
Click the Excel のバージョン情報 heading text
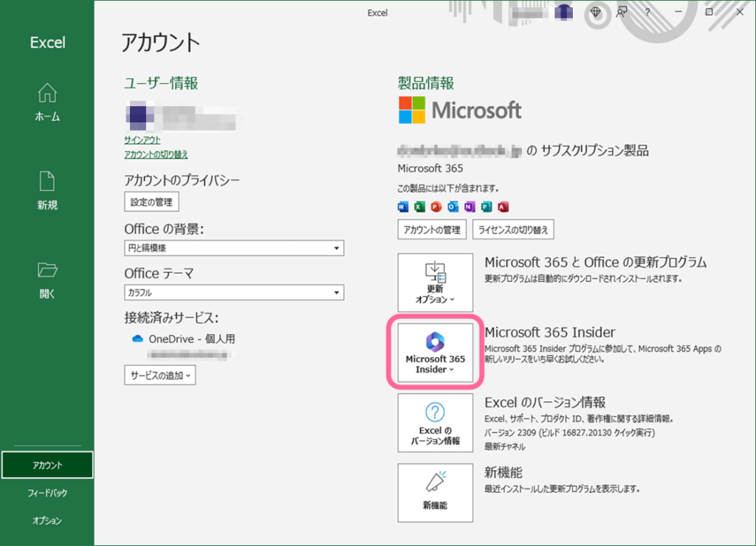tap(545, 402)
